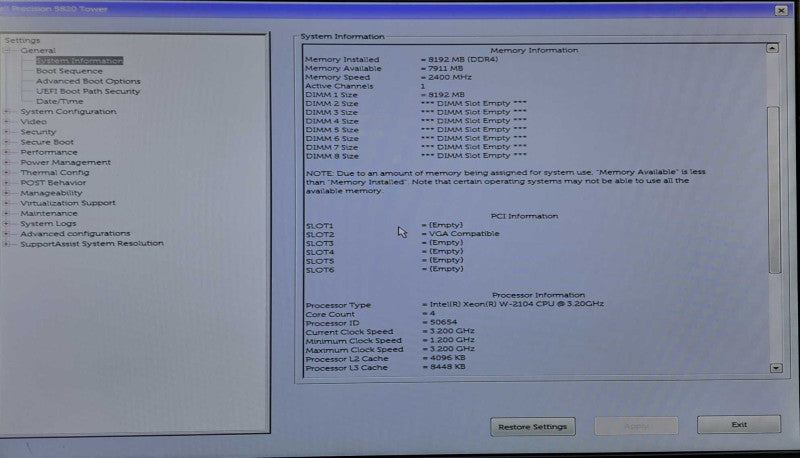Open Advanced Boot Options
800x458 pixels.
tap(88, 81)
